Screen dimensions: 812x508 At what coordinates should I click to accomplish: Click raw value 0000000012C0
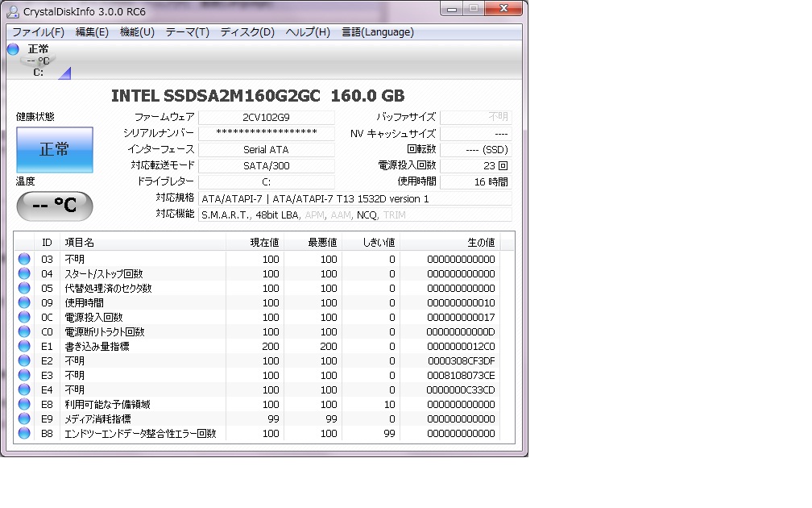tap(461, 346)
